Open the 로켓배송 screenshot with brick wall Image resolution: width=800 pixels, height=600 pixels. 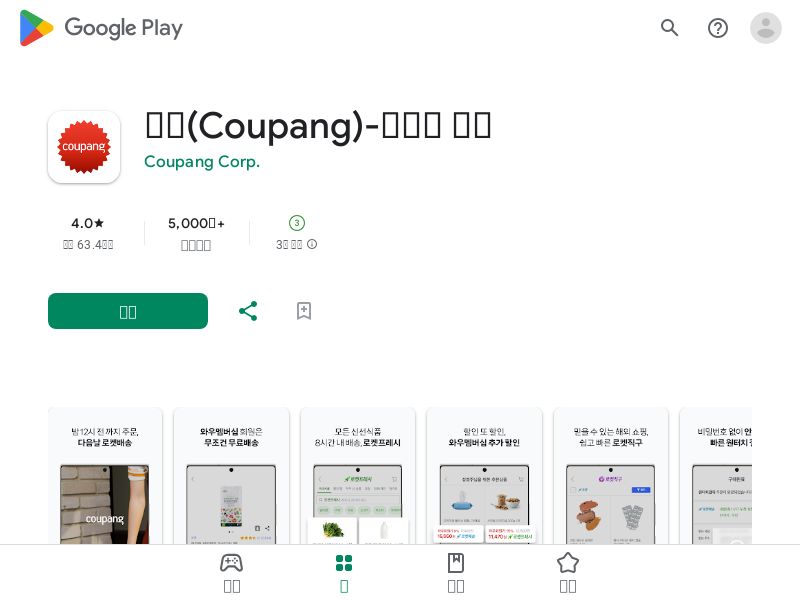coord(105,476)
